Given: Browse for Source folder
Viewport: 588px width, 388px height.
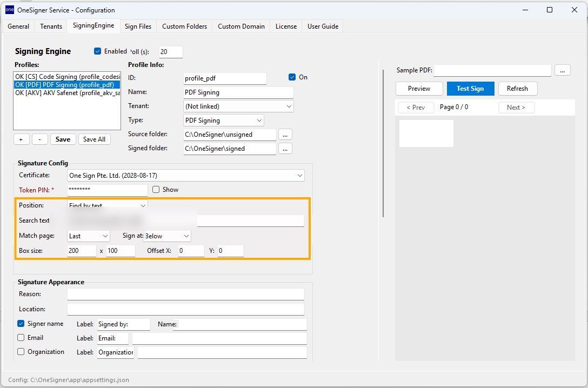Looking at the screenshot, I should [x=285, y=135].
